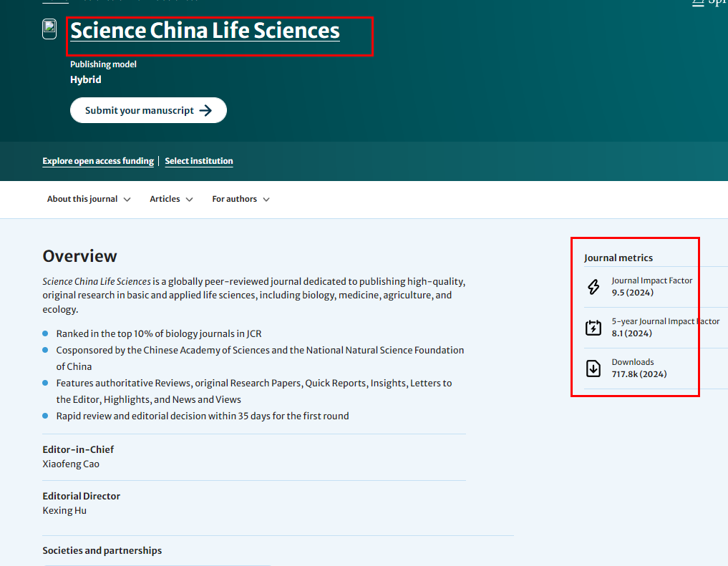The image size is (728, 566).
Task: Select the About this journal menu item
Action: tap(81, 199)
